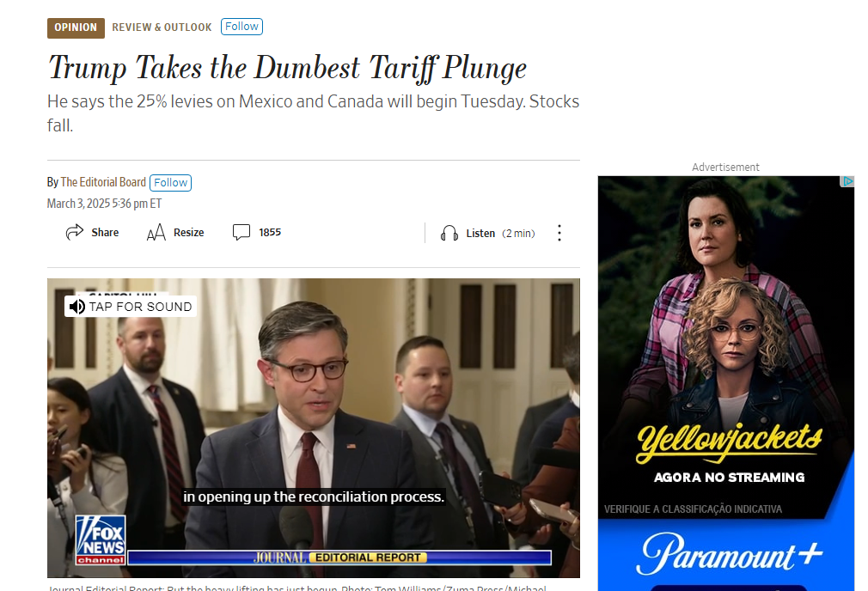Viewport: 868px width, 591px height.
Task: Open the Review & Outlook section link
Action: pyautogui.click(x=162, y=27)
